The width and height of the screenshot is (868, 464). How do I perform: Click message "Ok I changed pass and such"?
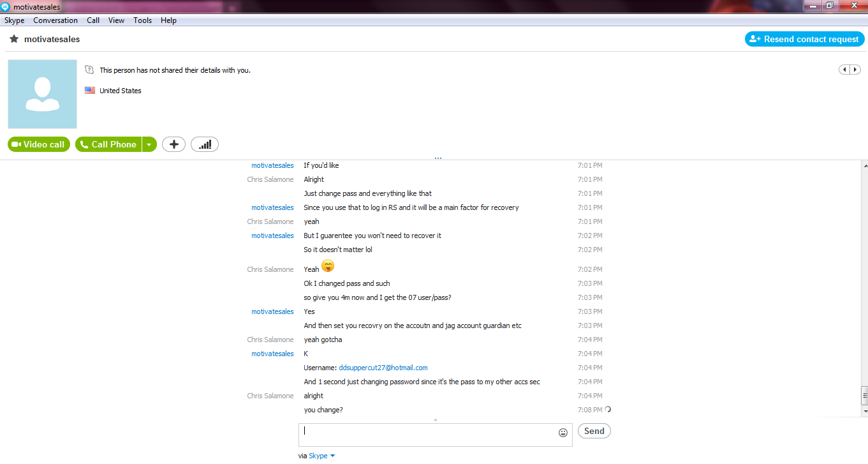point(347,283)
